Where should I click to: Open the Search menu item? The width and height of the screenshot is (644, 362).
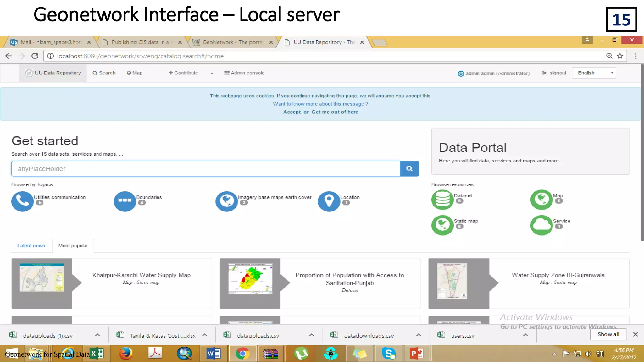pyautogui.click(x=104, y=73)
